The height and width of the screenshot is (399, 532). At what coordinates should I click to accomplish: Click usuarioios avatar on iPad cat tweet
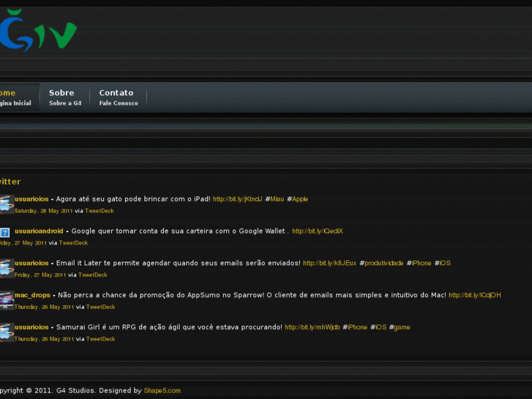[x=7, y=204]
